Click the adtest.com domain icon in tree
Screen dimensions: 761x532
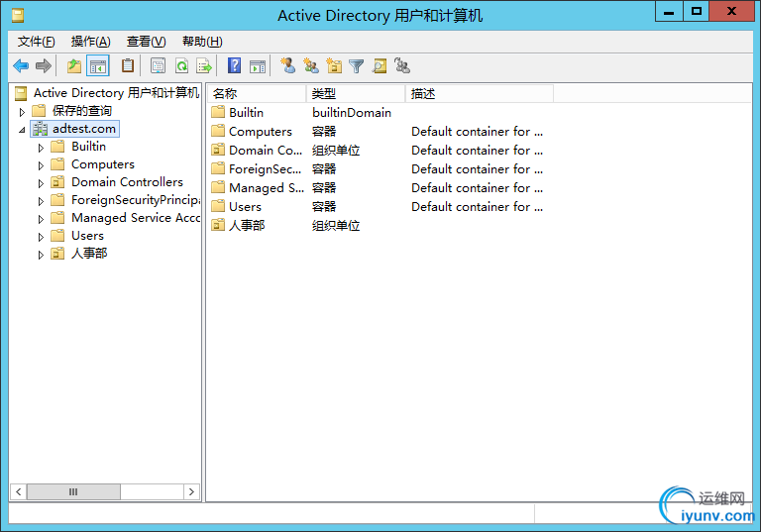click(40, 129)
